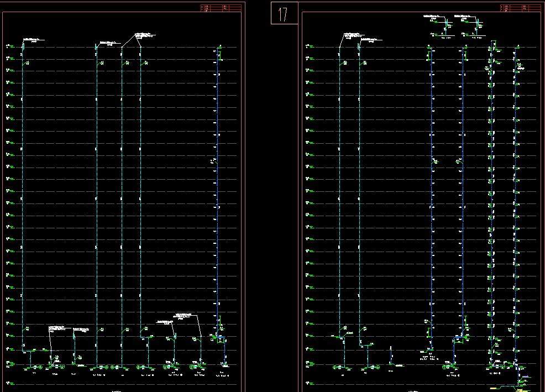Click the valve symbol at base of left sheet's blue riser
This screenshot has width=545, height=392.
click(x=224, y=365)
